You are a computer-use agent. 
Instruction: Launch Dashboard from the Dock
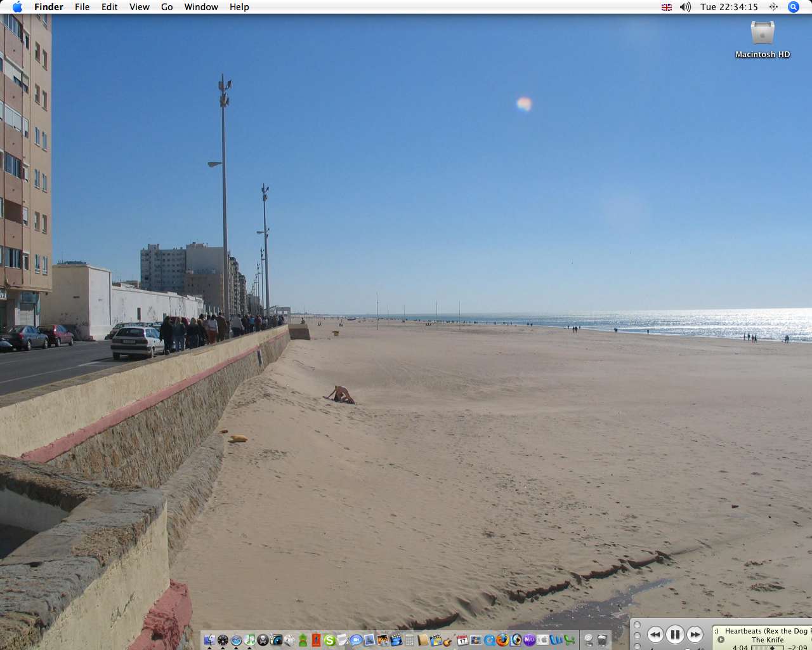(223, 640)
